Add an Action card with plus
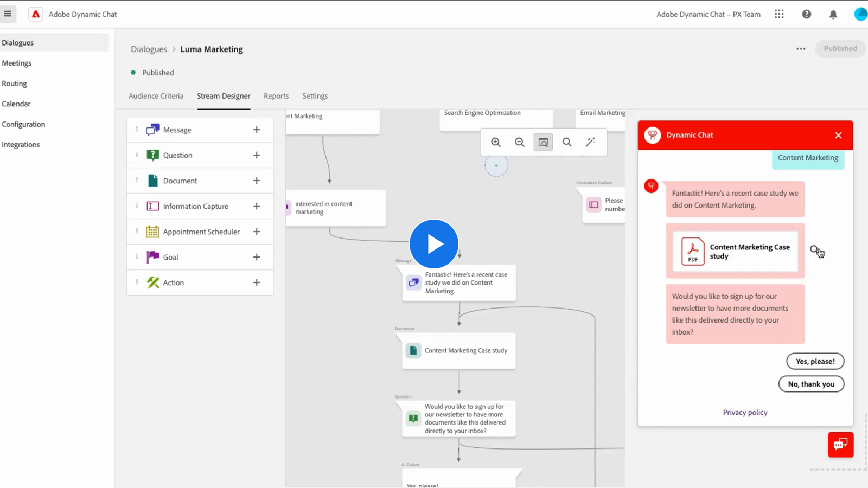The image size is (868, 488). 257,282
